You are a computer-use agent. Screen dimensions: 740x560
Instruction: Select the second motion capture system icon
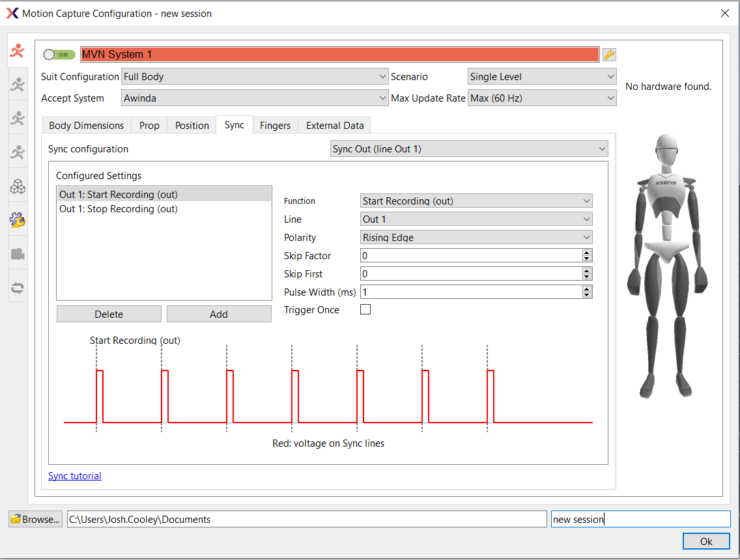(x=18, y=83)
